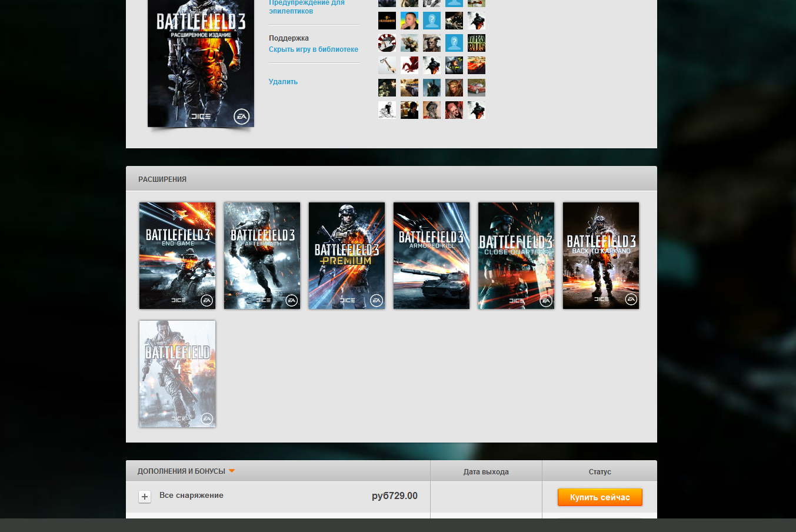
Task: Click the Battlefield 4 cover thumbnail
Action: click(x=177, y=374)
